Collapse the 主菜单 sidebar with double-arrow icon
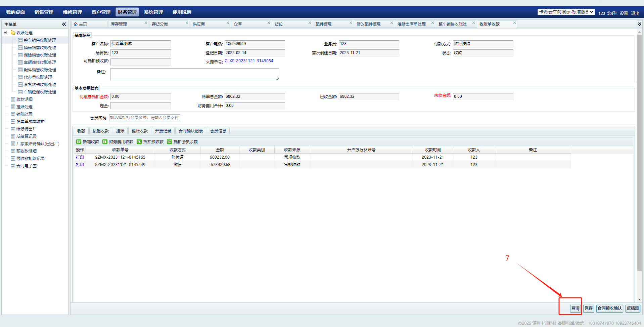Image resolution: width=644 pixels, height=327 pixels. (x=64, y=24)
